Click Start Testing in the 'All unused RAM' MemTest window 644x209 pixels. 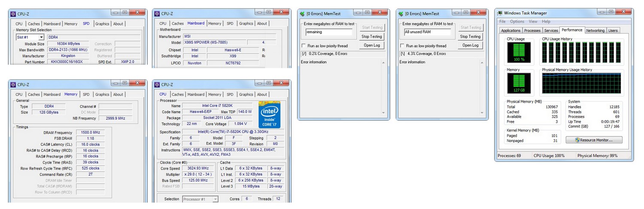[x=471, y=27]
